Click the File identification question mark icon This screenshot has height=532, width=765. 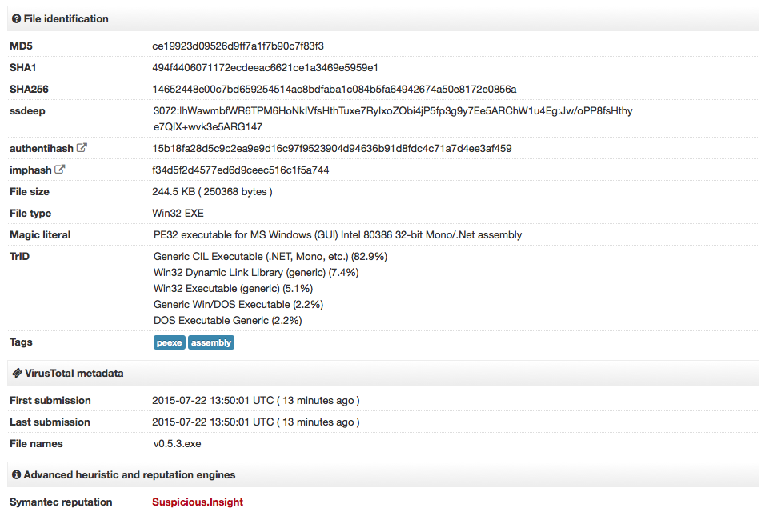(16, 19)
